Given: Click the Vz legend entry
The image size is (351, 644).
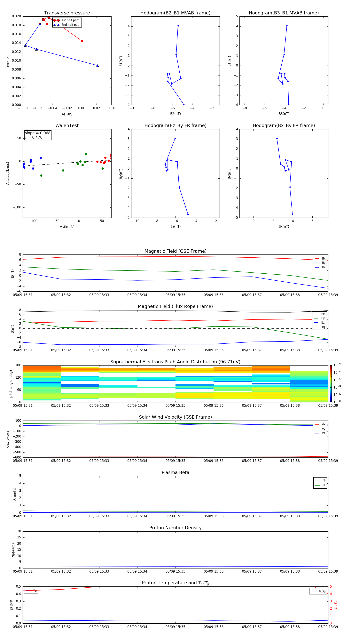Looking at the screenshot, I should point(320,433).
